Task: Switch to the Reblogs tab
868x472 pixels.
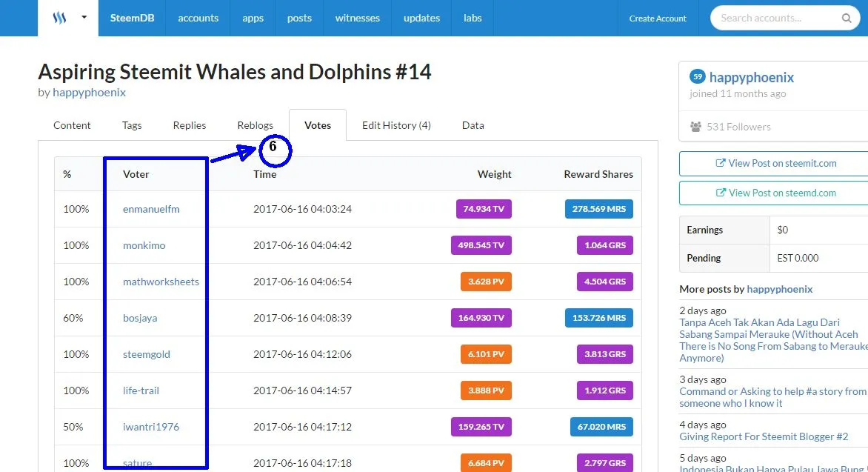Action: [x=256, y=125]
